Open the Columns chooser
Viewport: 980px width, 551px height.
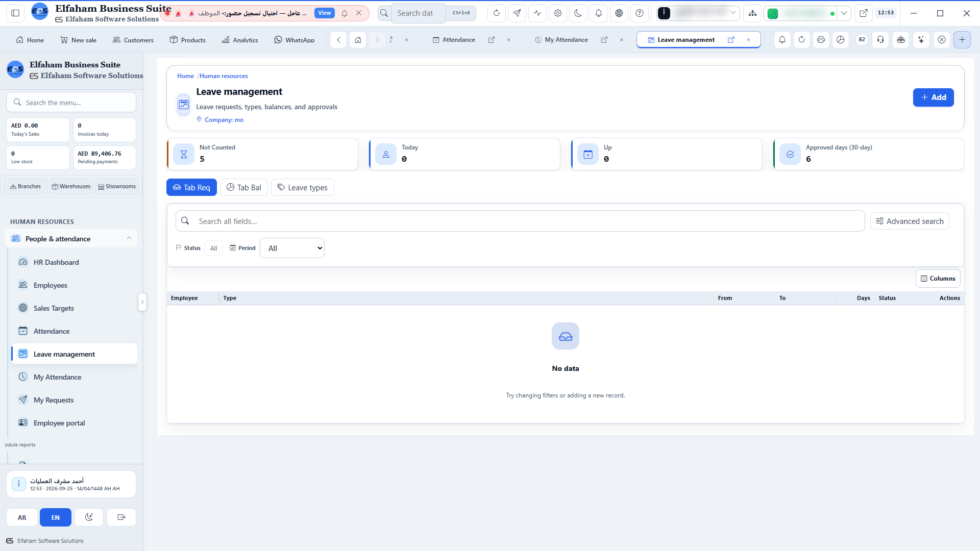point(938,279)
